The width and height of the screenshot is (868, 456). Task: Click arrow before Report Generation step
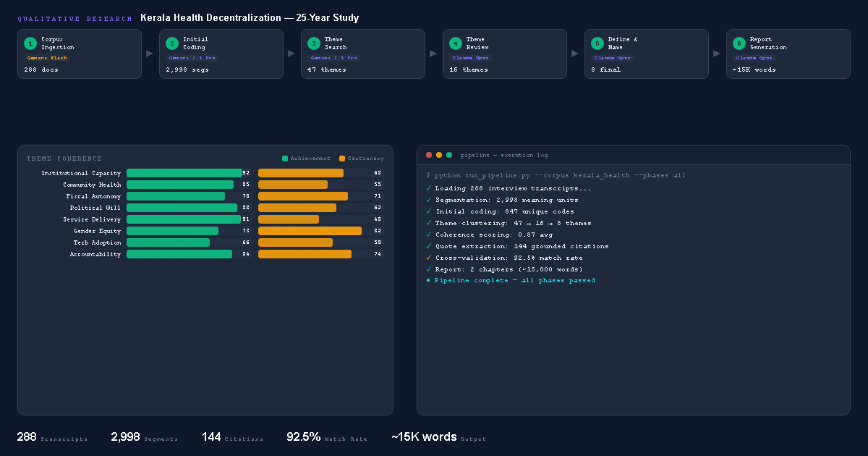717,54
